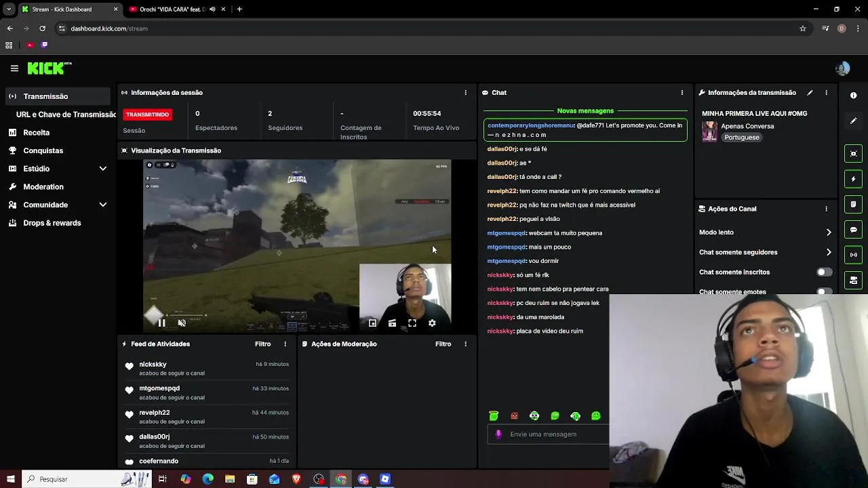
Task: Edit stream info with the pencil icon
Action: point(810,93)
